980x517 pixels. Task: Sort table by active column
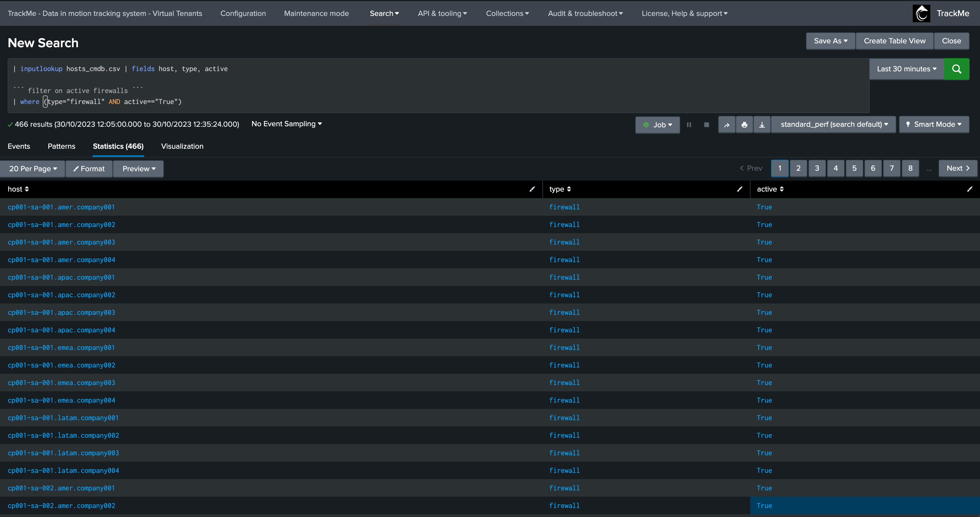point(770,189)
